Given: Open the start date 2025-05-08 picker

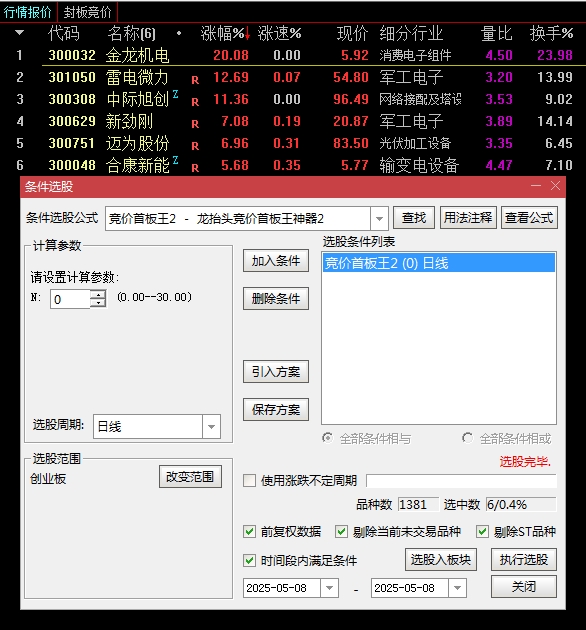Looking at the screenshot, I should 330,588.
